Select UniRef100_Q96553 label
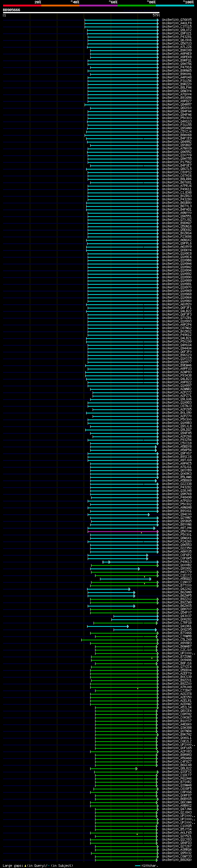This screenshot has width=197, height=868. point(177,545)
